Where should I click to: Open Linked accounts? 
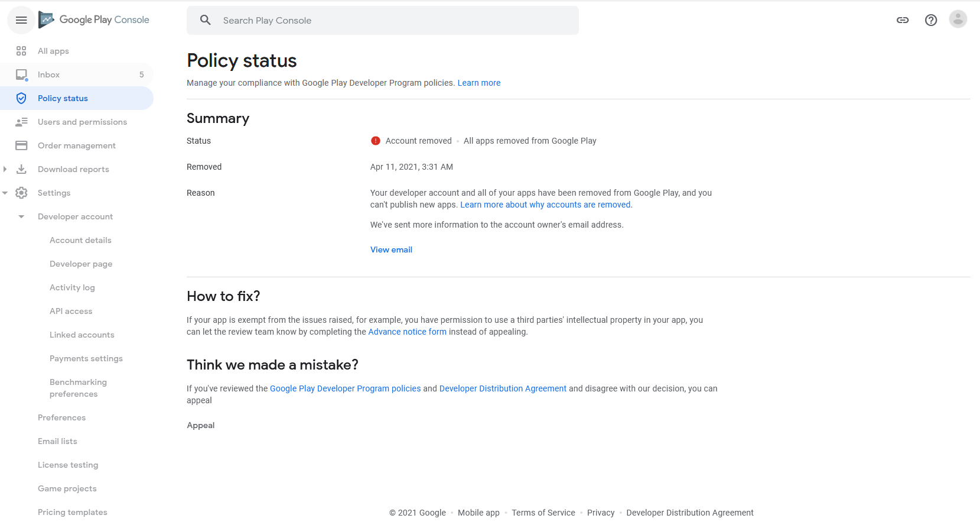(82, 335)
